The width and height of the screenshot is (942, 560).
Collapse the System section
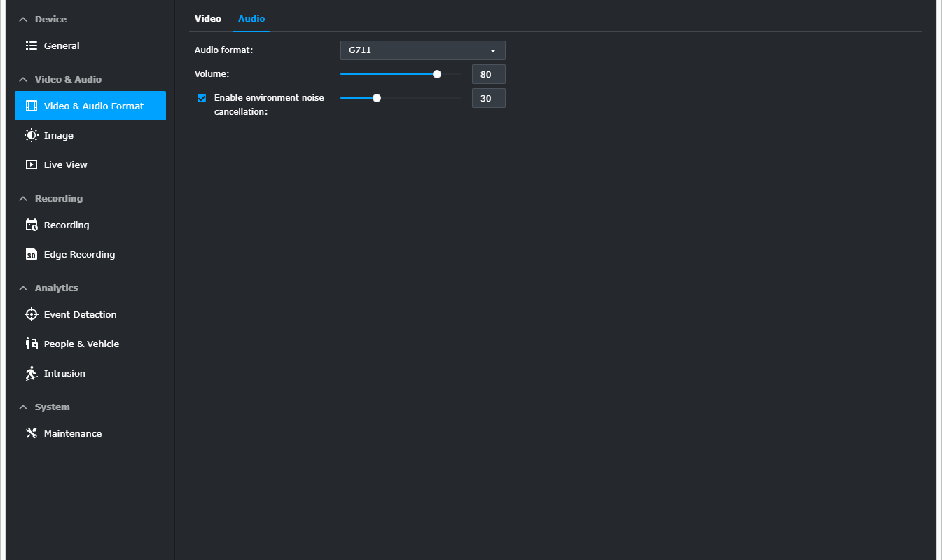tap(23, 407)
